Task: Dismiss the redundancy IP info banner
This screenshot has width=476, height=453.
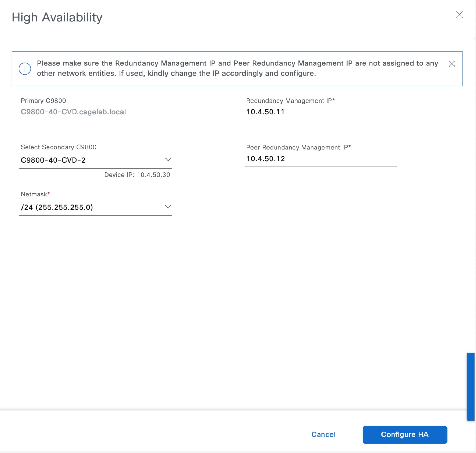Action: pos(452,64)
